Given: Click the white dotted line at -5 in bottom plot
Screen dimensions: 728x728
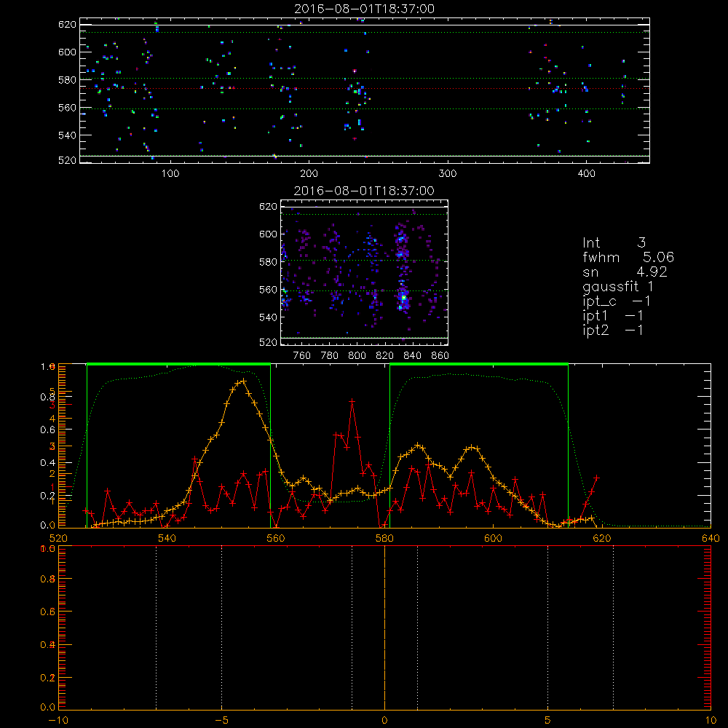Looking at the screenshot, I should pos(221,628).
